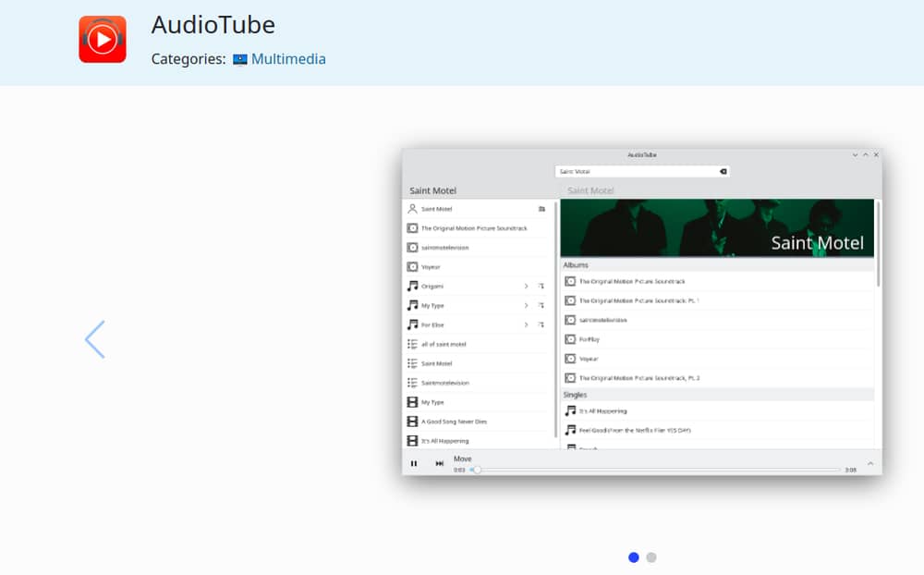924x575 pixels.
Task: Expand the chevron on the My Type song row
Action: coord(527,305)
